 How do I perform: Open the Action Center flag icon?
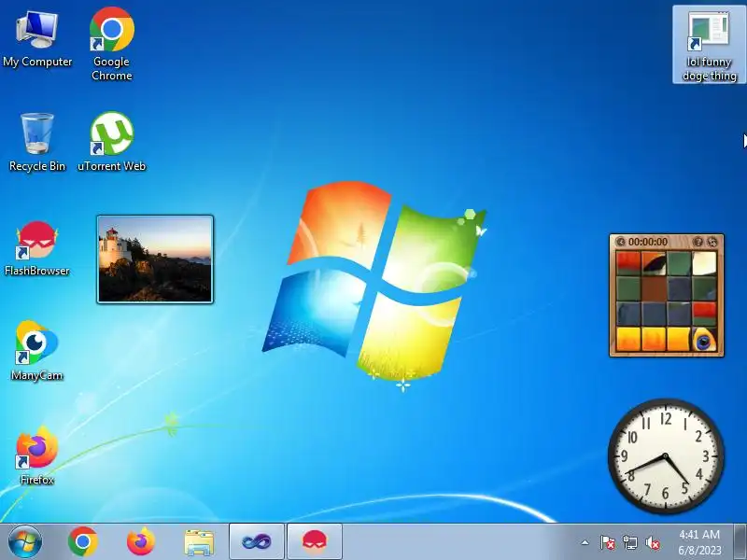(x=607, y=542)
